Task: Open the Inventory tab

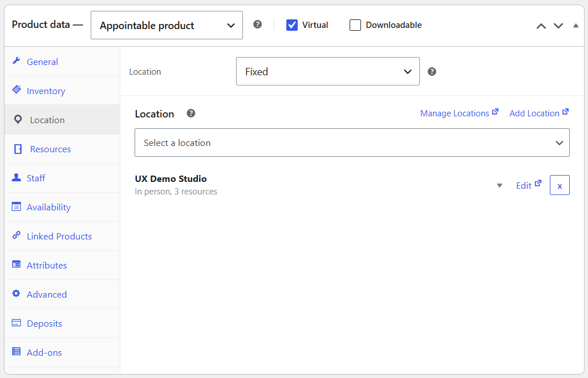Action: click(x=62, y=91)
